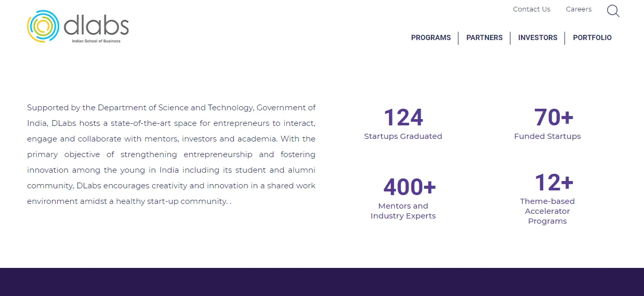Image resolution: width=644 pixels, height=296 pixels.
Task: Click the Indian School of Business tagline
Action: coord(96,41)
